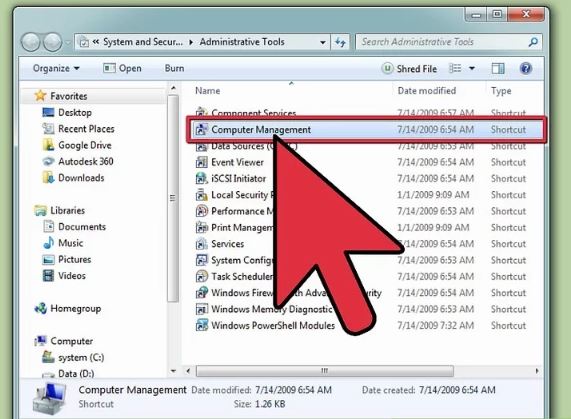Open the Music library icon

(48, 243)
